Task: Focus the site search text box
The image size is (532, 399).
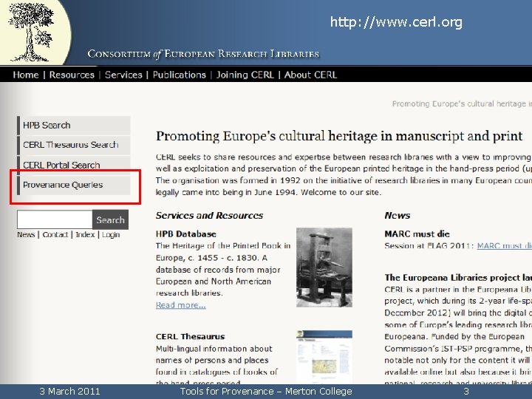Action: 55,219
